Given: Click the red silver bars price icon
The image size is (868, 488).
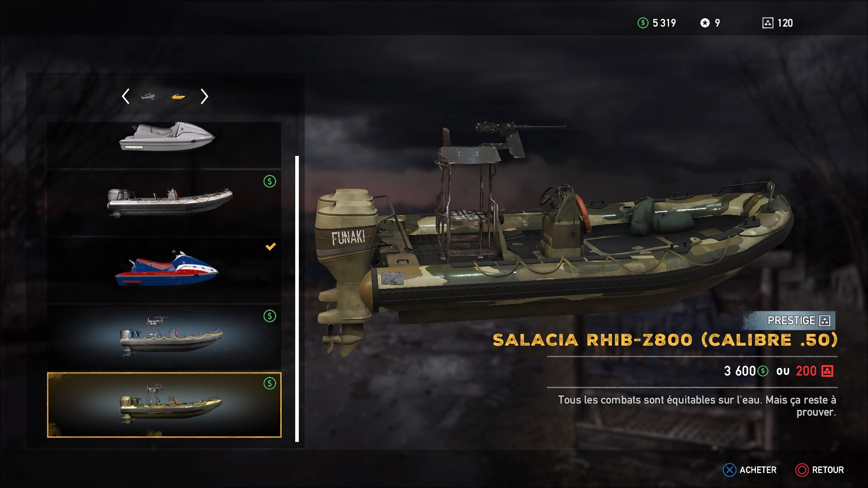Looking at the screenshot, I should click(x=827, y=371).
